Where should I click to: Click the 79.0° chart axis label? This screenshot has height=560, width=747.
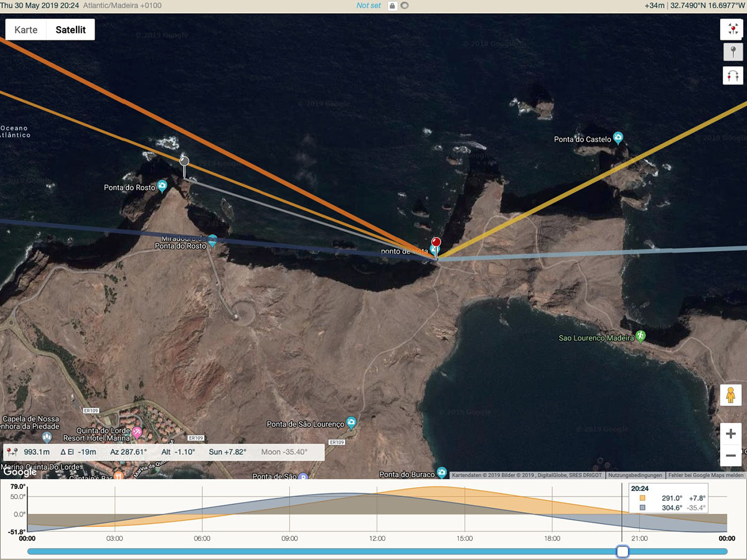pos(18,487)
